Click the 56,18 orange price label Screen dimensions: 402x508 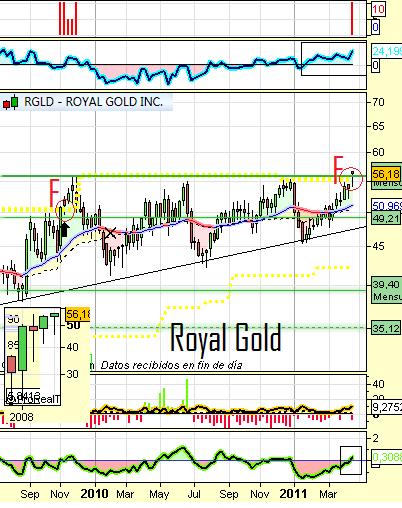click(x=386, y=174)
